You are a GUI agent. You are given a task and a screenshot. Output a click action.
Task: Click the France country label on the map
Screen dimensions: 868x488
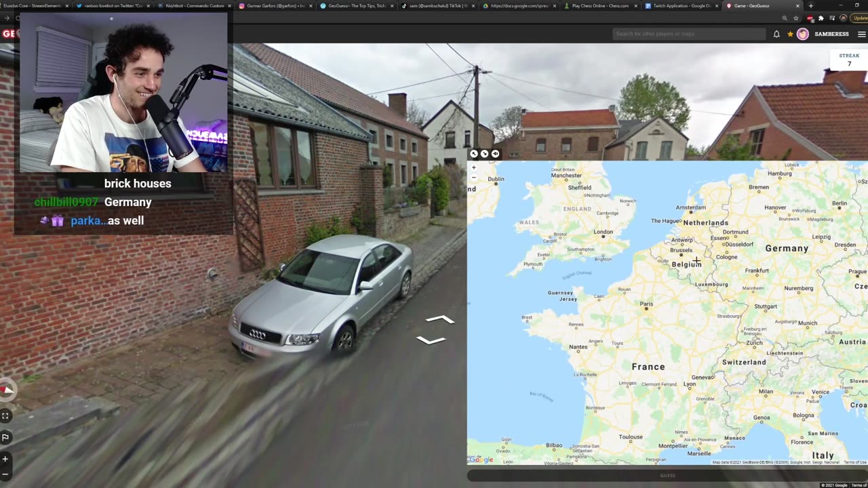648,367
